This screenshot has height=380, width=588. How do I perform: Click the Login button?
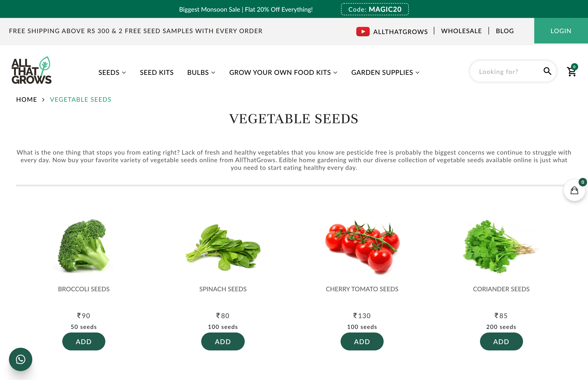point(561,31)
